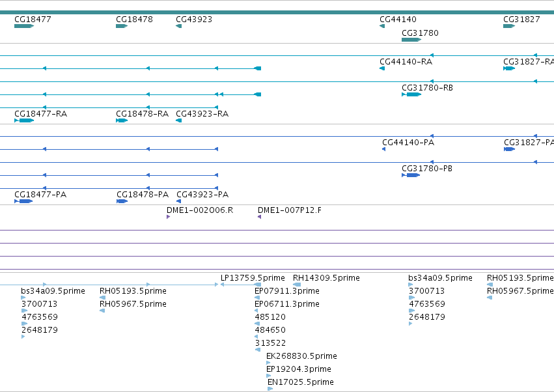This screenshot has width=554, height=392.
Task: Open the CG43923-PA label
Action: pyautogui.click(x=202, y=195)
